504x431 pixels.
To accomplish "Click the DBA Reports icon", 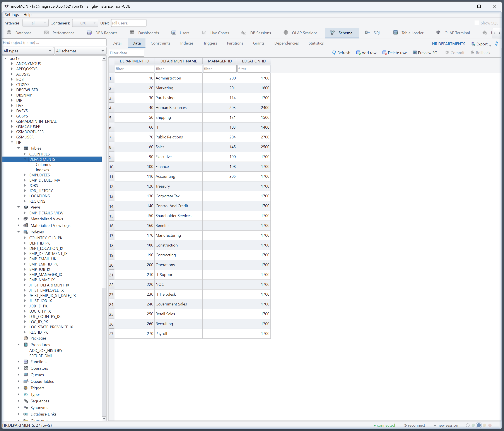I will 89,33.
